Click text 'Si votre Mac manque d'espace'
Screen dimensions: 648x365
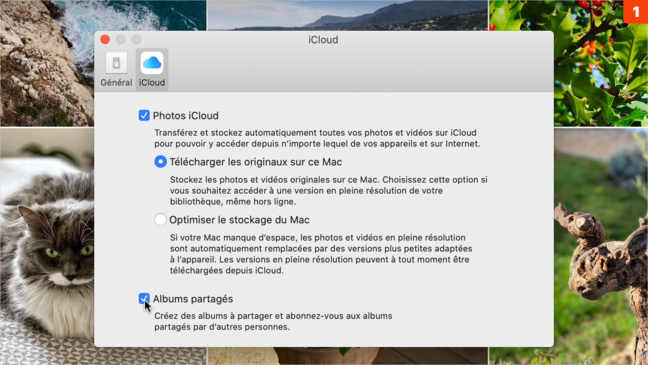point(233,238)
